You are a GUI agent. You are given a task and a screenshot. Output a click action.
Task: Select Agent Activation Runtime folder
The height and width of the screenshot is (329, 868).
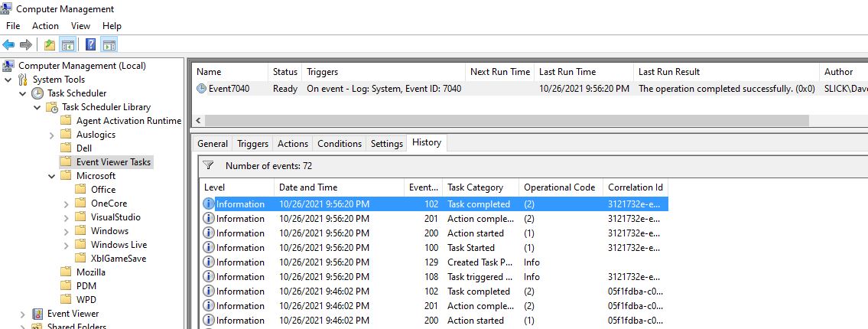[128, 120]
